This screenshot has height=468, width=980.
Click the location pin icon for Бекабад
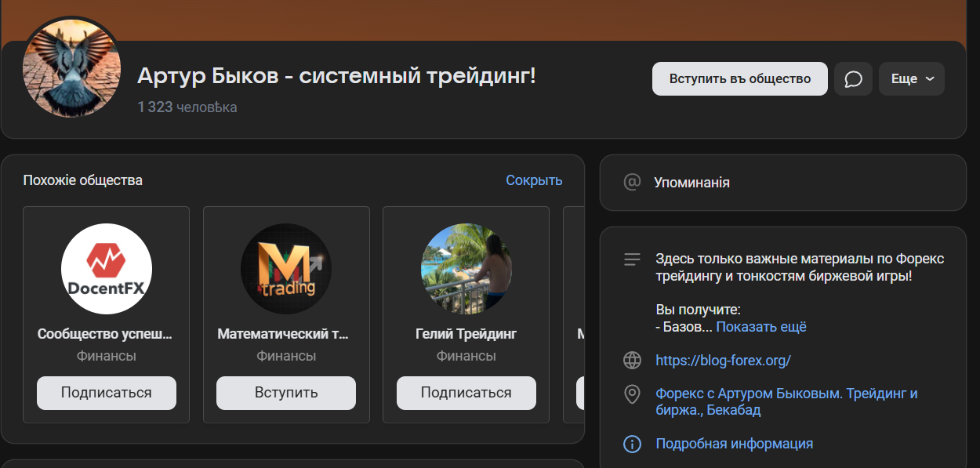tap(632, 394)
